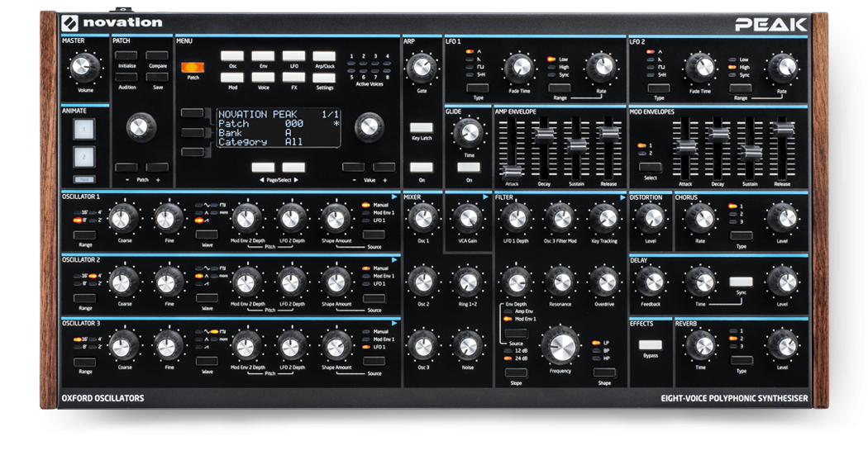Save the patch with the Save button
868x460 pixels.
point(157,78)
